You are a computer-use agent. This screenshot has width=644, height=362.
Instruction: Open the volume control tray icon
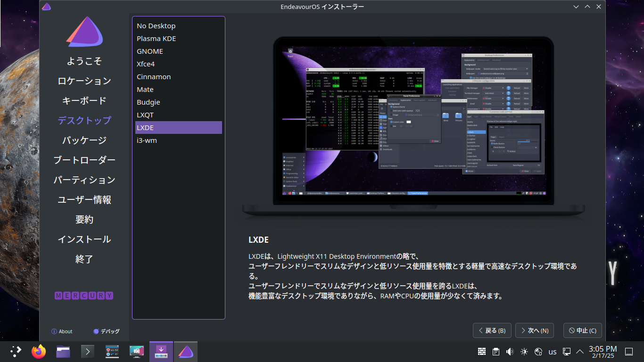pos(510,352)
